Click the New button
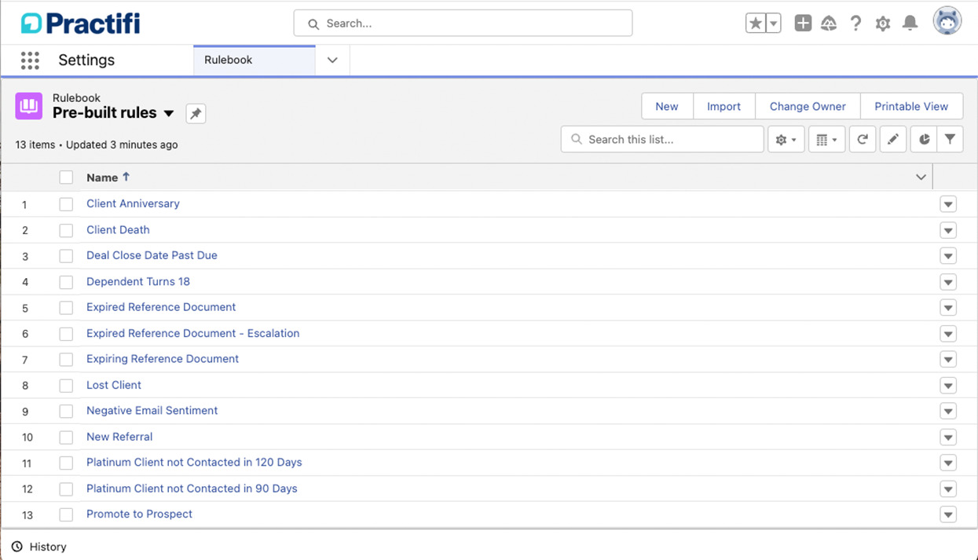The image size is (978, 560). coord(667,107)
